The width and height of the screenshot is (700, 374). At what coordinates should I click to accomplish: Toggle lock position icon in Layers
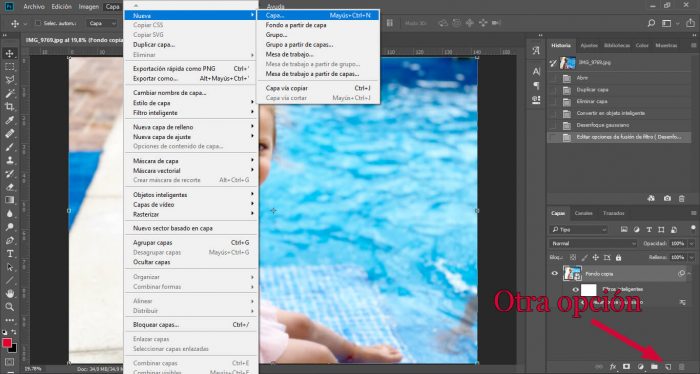(x=596, y=258)
